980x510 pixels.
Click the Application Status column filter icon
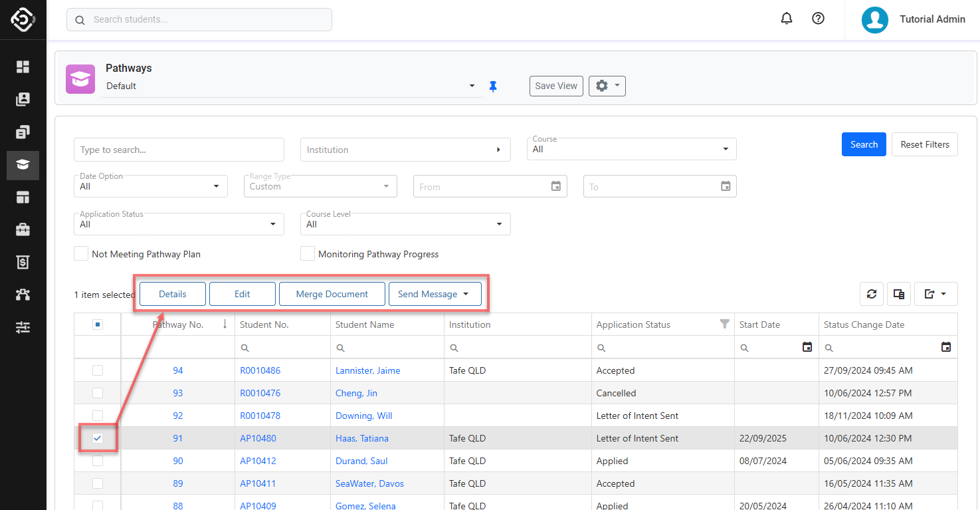point(725,324)
